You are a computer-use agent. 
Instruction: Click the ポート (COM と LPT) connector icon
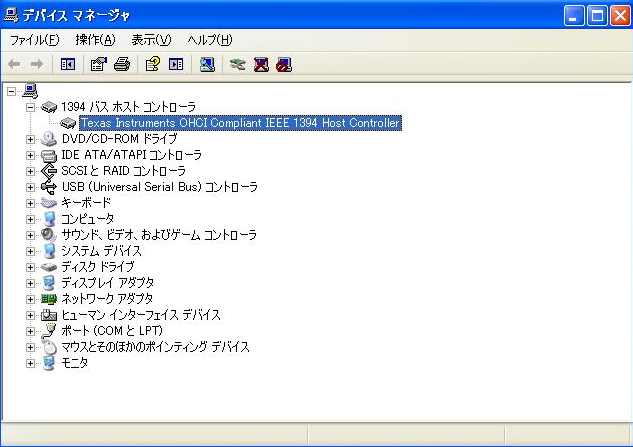click(49, 331)
